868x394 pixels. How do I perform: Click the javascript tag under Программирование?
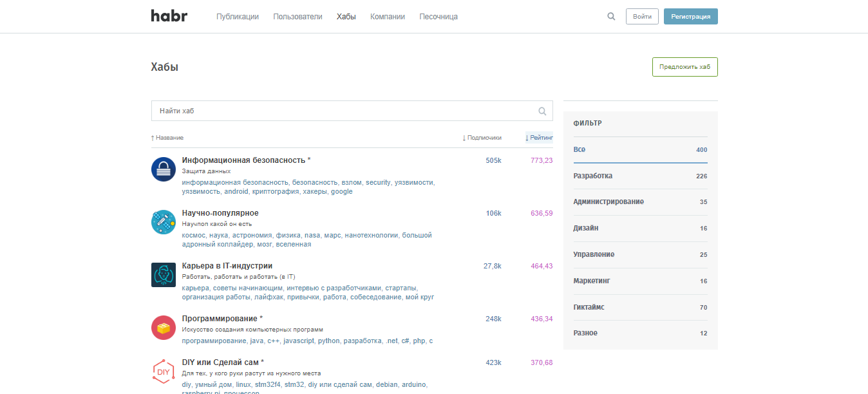299,341
